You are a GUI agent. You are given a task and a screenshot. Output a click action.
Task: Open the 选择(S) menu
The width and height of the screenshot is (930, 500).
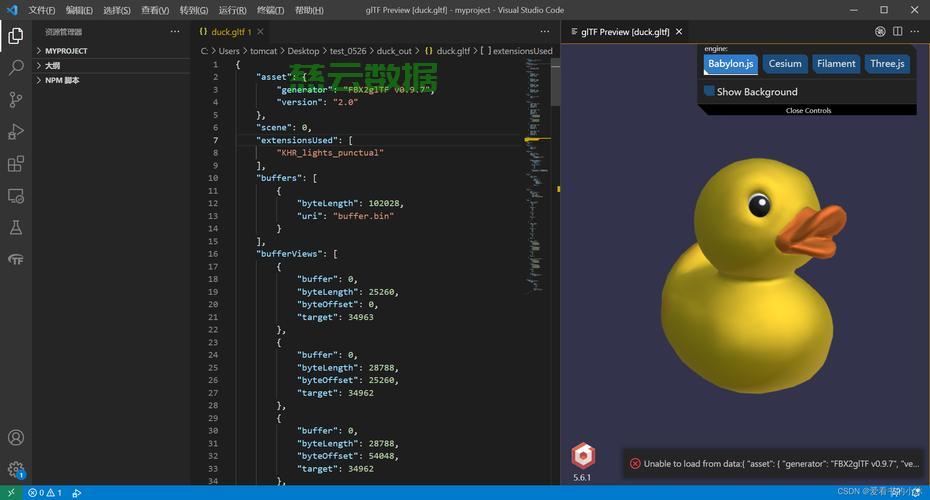click(x=116, y=10)
